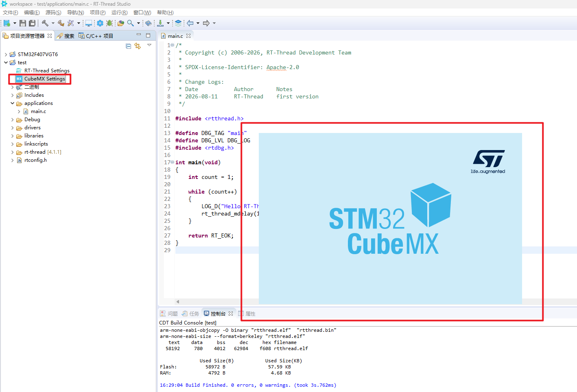Viewport: 577px width, 392px height.
Task: Close the 项目资源管理器 view tab
Action: 50,36
